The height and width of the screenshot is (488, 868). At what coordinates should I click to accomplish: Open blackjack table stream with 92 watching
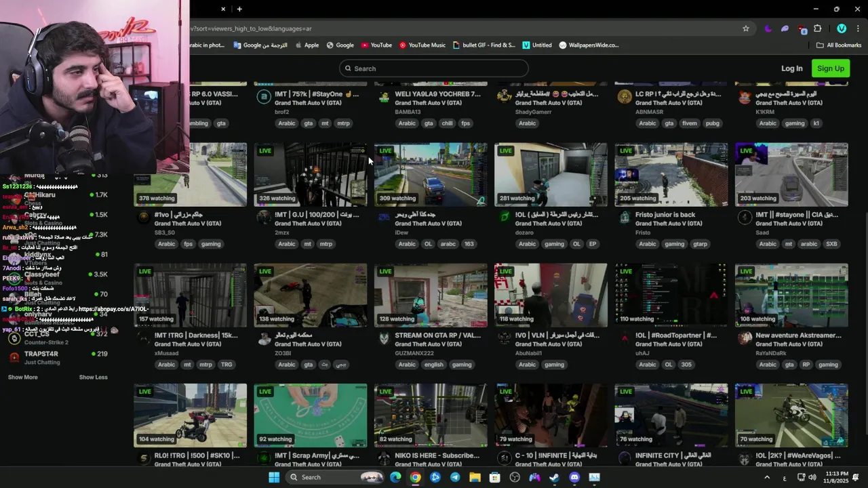311,415
